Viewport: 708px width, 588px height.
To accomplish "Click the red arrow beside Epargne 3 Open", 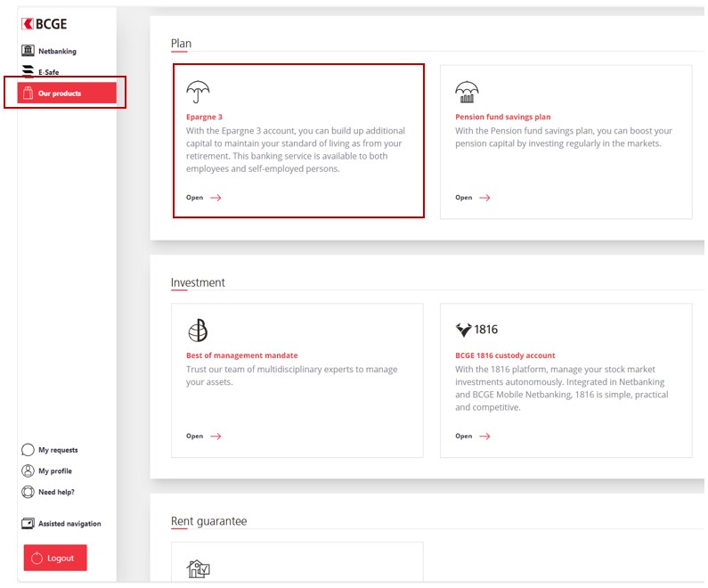I will tap(216, 198).
